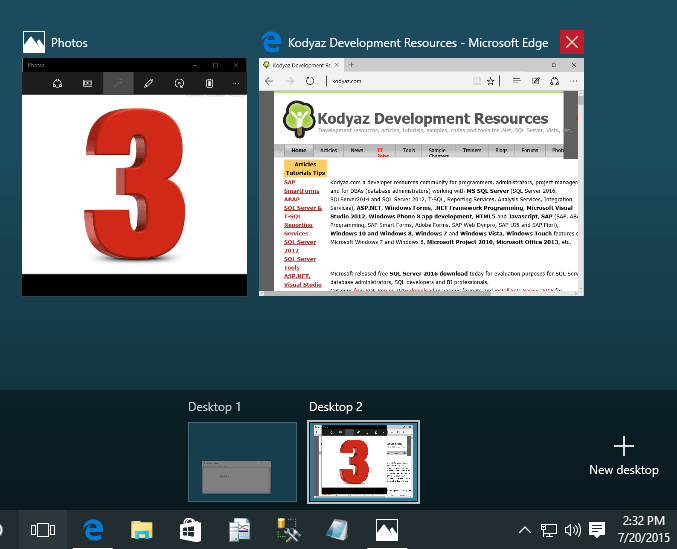Click the Share icon in Photos toolbar
Image resolution: width=677 pixels, height=549 pixels.
point(57,83)
